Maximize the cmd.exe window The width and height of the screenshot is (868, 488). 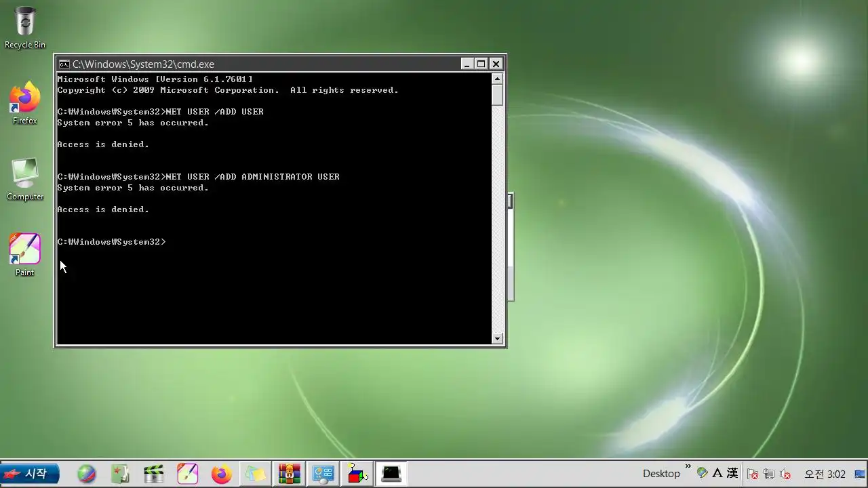tap(481, 64)
